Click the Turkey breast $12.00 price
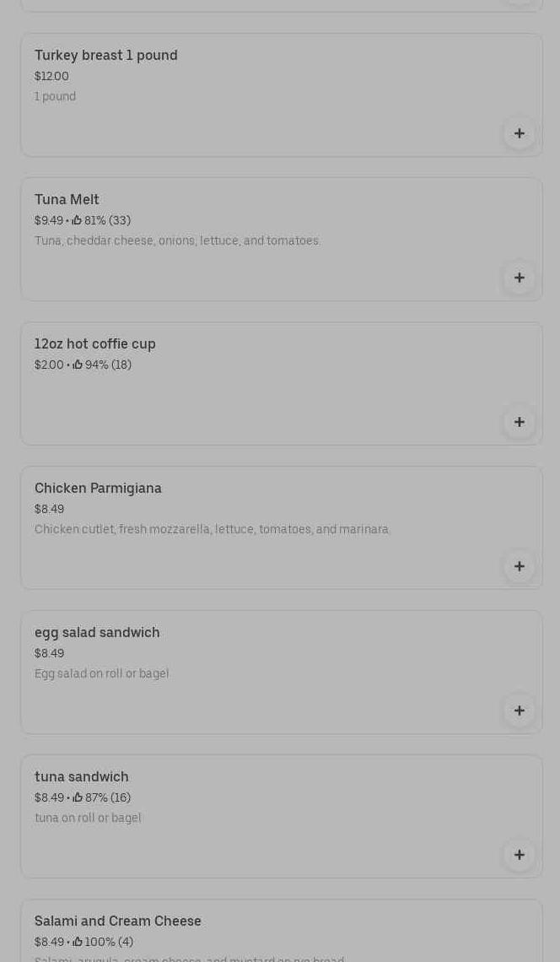 [51, 77]
